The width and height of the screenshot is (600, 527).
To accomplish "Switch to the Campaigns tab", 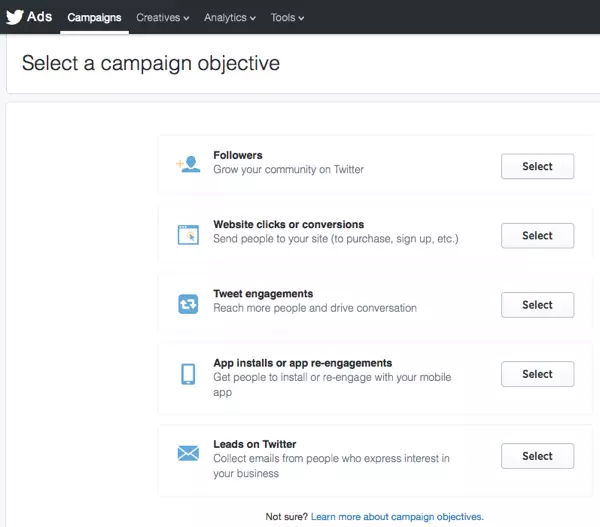I will 94,17.
